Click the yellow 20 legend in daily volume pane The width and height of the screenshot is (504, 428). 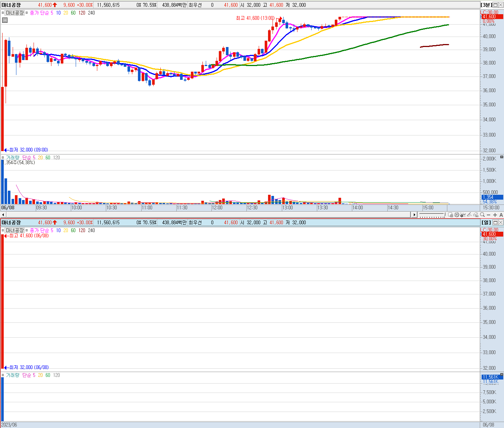click(40, 375)
